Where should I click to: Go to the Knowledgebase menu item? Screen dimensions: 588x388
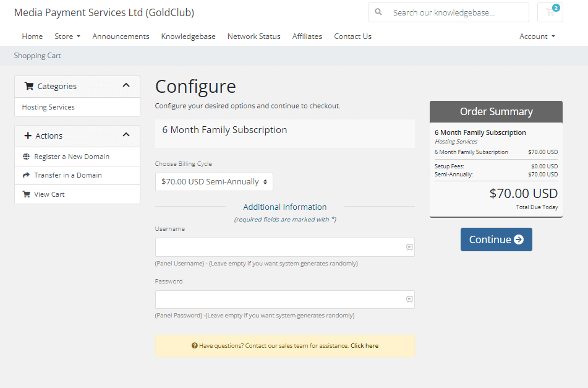[188, 37]
